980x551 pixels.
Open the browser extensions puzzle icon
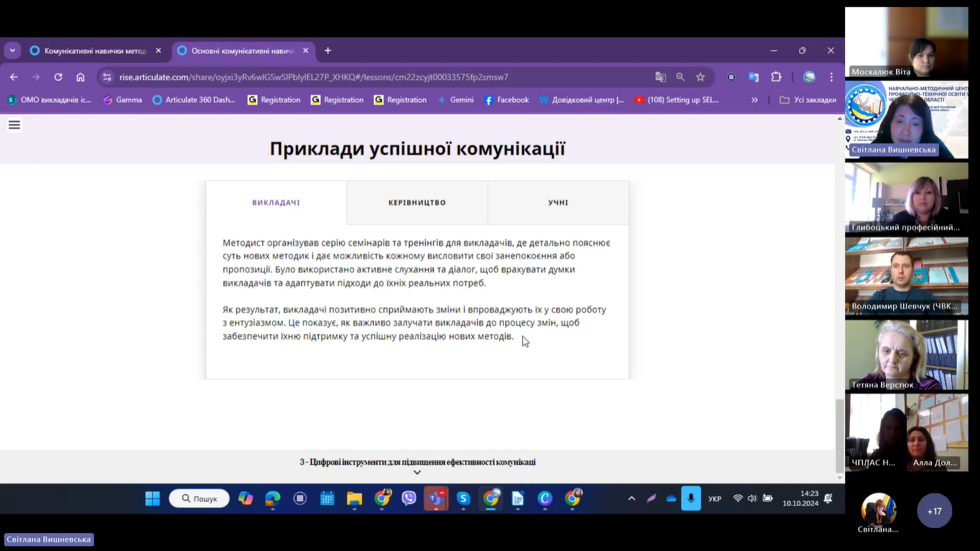[x=776, y=77]
